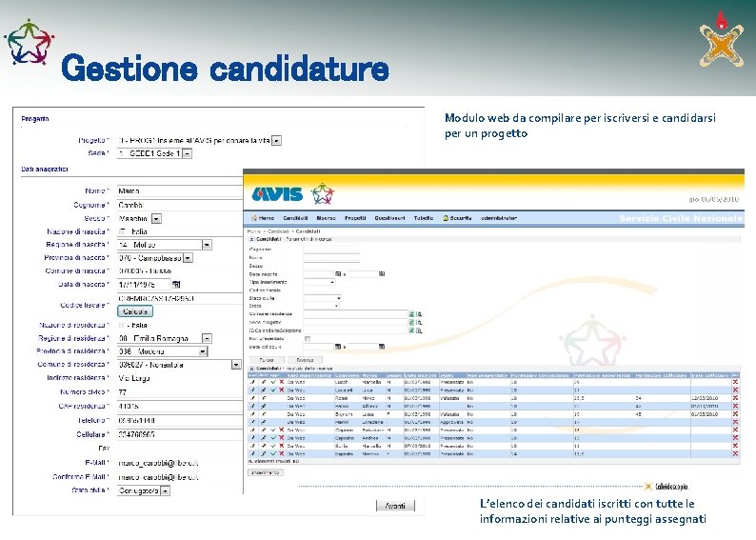
Task: Click the Inserimento button below results
Action: tap(266, 472)
